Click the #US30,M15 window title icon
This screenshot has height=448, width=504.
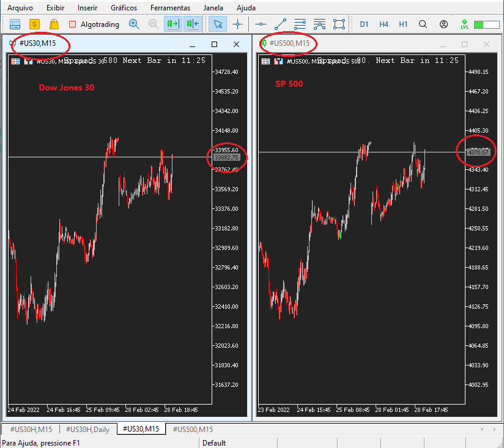[13, 43]
